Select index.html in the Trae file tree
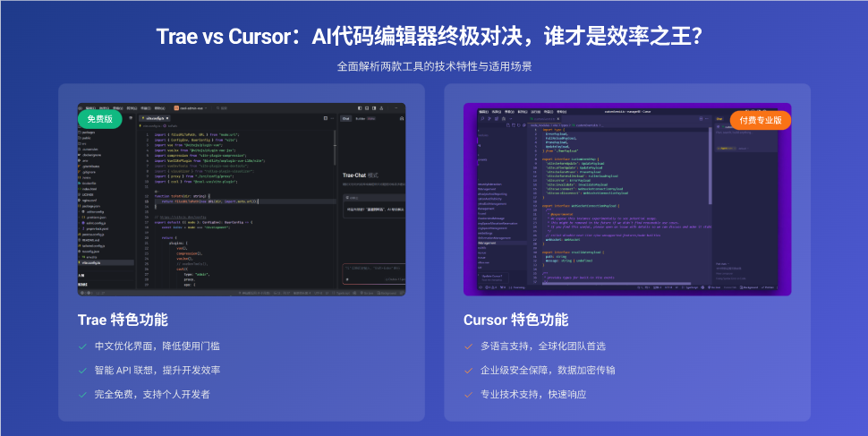 pyautogui.click(x=89, y=189)
